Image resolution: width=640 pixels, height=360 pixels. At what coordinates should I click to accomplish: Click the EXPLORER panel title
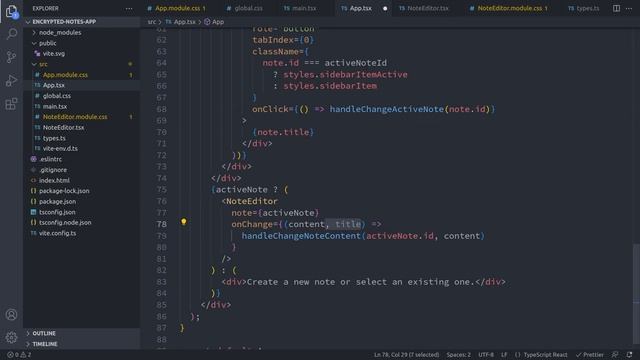tap(46, 9)
